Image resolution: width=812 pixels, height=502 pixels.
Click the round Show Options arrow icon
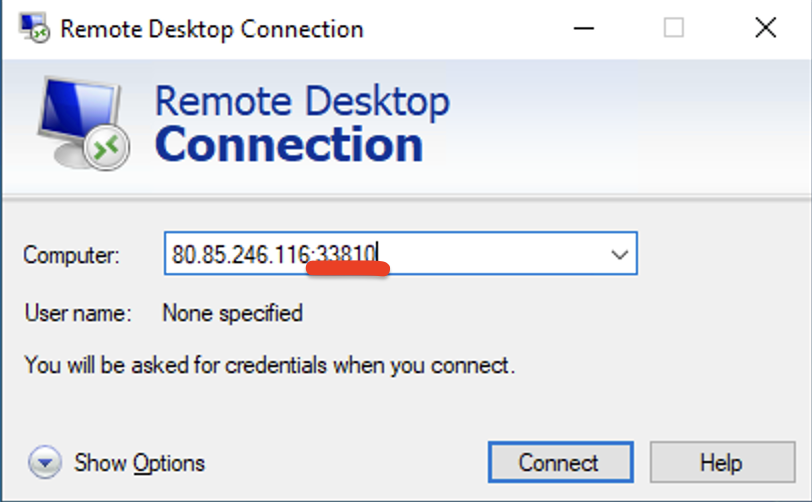click(45, 463)
